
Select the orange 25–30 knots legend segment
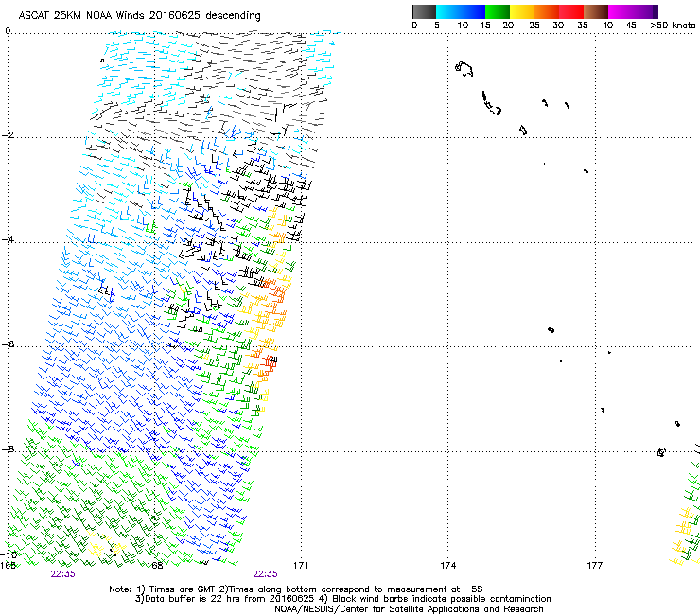[x=547, y=11]
